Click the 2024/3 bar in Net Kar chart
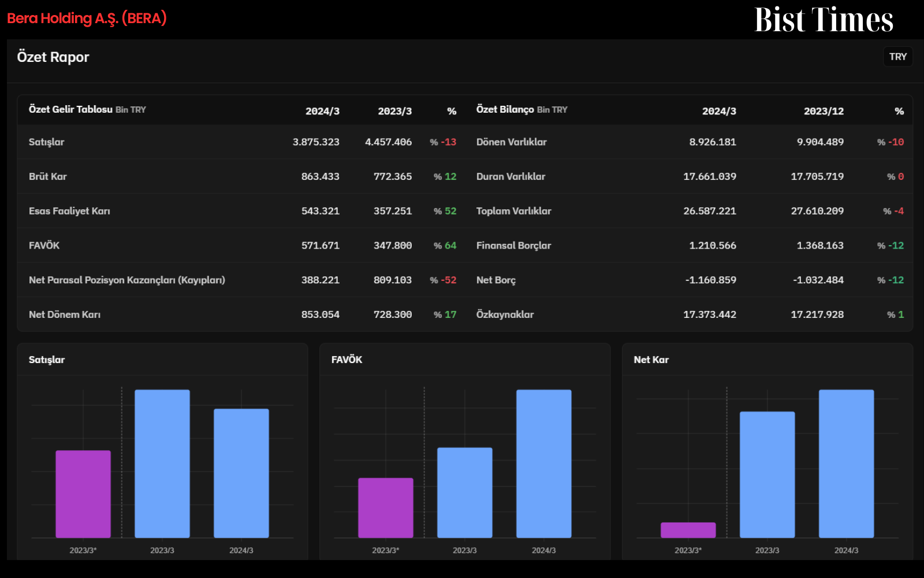The height and width of the screenshot is (578, 924). 847,464
